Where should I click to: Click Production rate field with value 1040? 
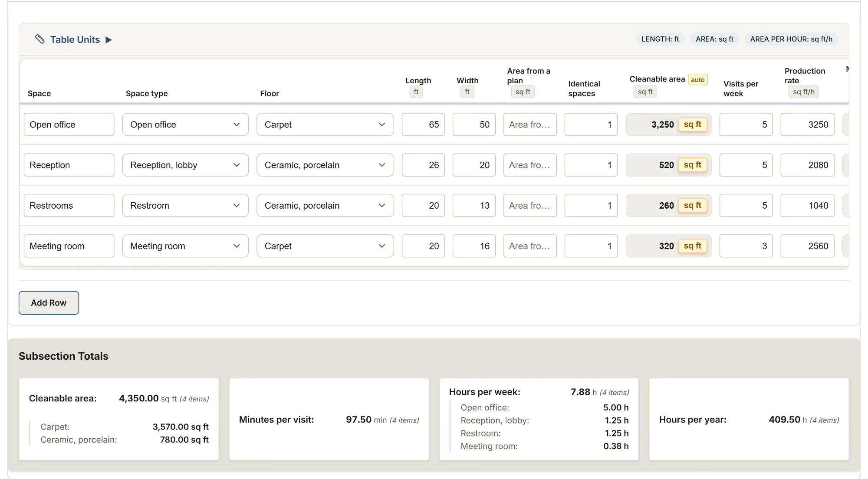pyautogui.click(x=807, y=206)
